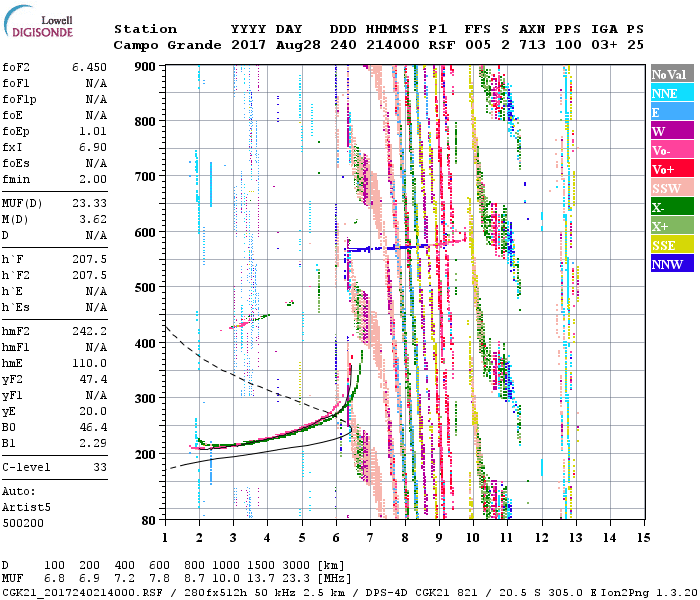The height and width of the screenshot is (600, 700).
Task: Click the foF2 value 6.450
Action: coord(89,66)
